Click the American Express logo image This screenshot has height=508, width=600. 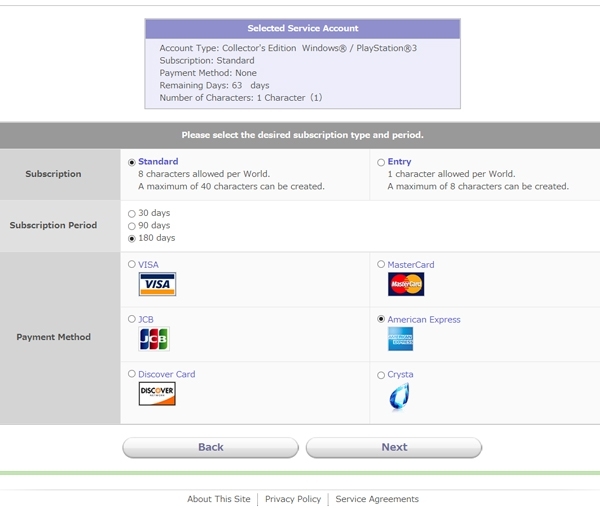pyautogui.click(x=401, y=339)
